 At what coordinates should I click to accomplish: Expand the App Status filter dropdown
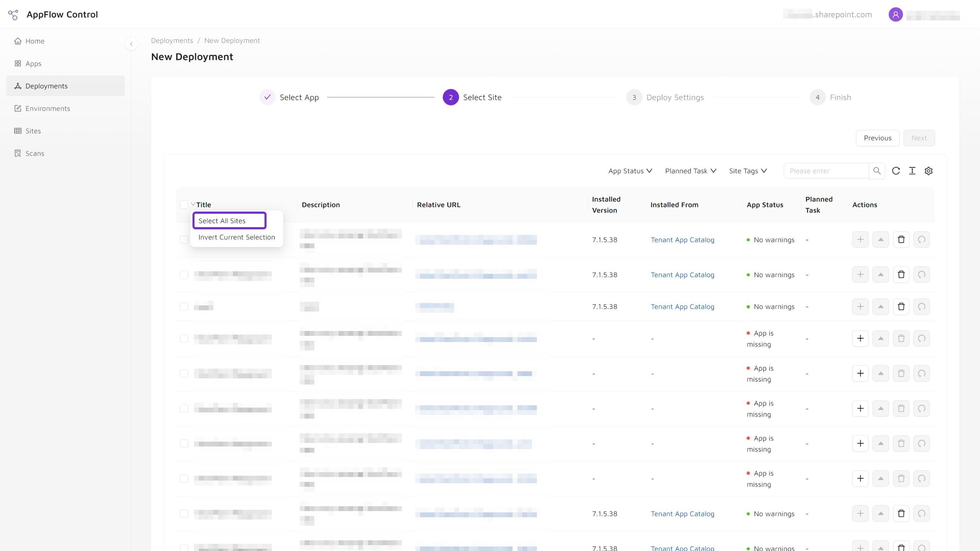click(630, 171)
